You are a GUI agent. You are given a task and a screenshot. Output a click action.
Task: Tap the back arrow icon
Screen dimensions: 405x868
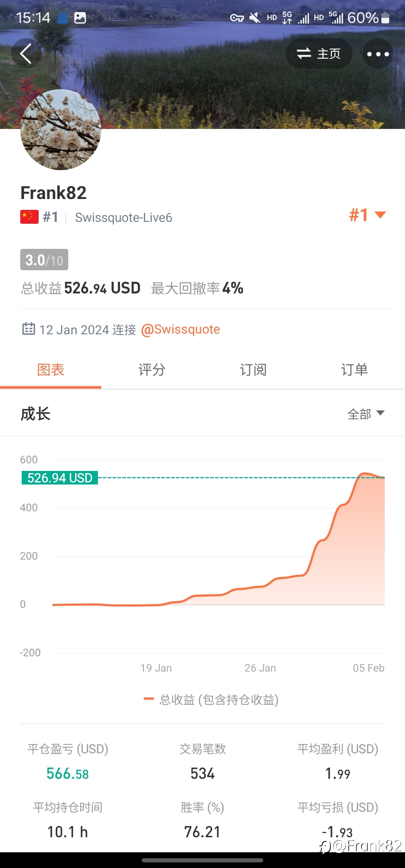pyautogui.click(x=26, y=54)
